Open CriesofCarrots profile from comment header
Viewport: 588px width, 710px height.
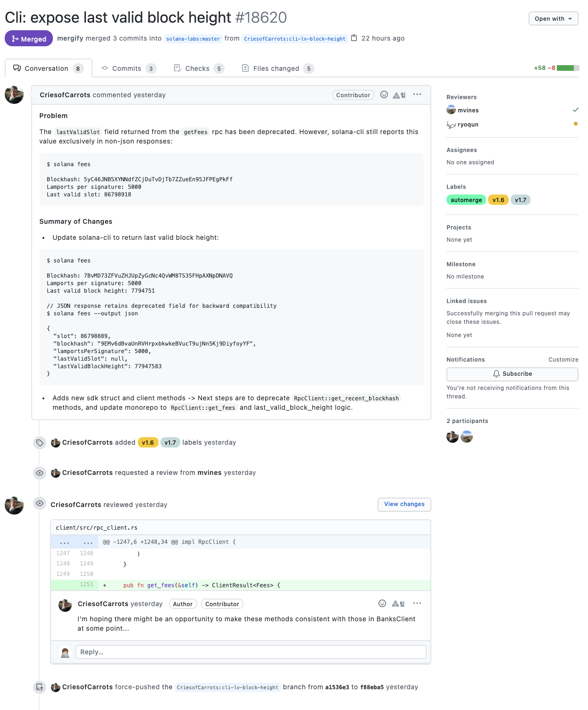click(x=65, y=95)
